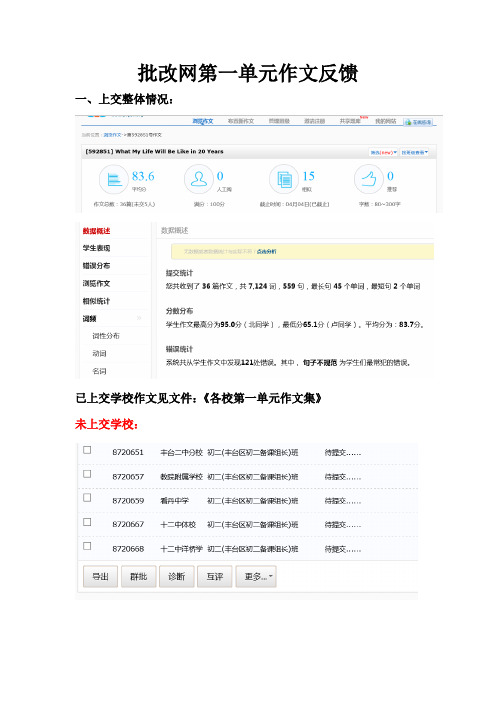Open the filter (new) dropdown
The image size is (496, 702).
tap(384, 153)
